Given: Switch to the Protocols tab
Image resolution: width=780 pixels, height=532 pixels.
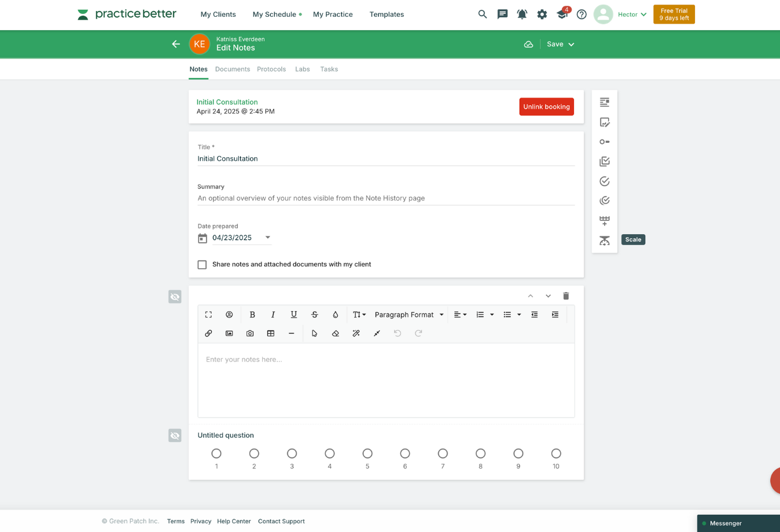Looking at the screenshot, I should point(271,69).
